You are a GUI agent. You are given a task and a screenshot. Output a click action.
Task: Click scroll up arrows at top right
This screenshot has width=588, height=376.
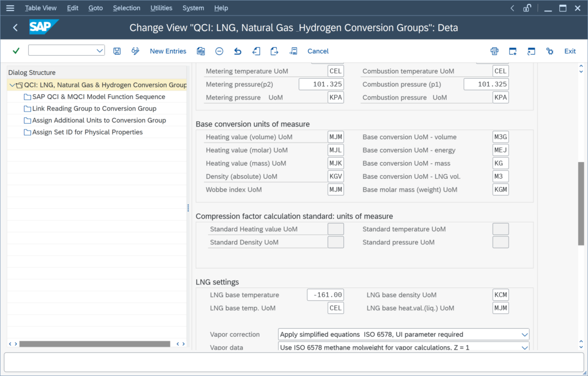(x=581, y=69)
